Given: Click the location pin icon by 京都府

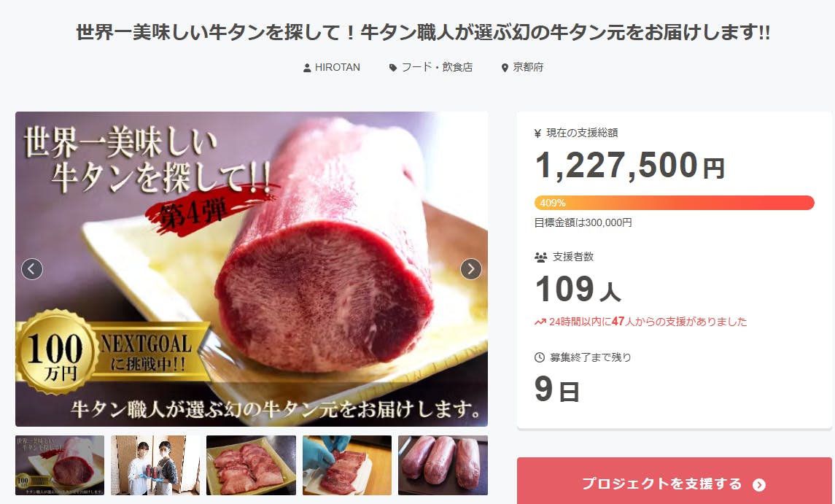Looking at the screenshot, I should pyautogui.click(x=505, y=68).
